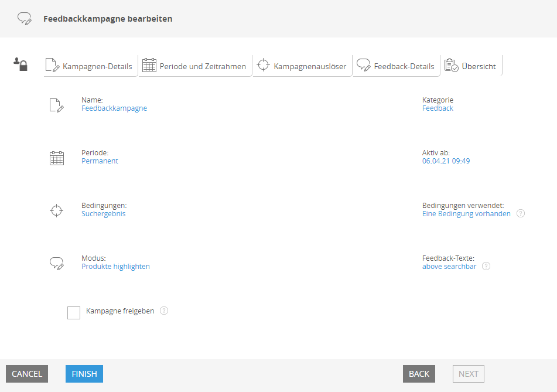Click the Kampagne freigeben label text
The image size is (557, 392).
pyautogui.click(x=120, y=311)
